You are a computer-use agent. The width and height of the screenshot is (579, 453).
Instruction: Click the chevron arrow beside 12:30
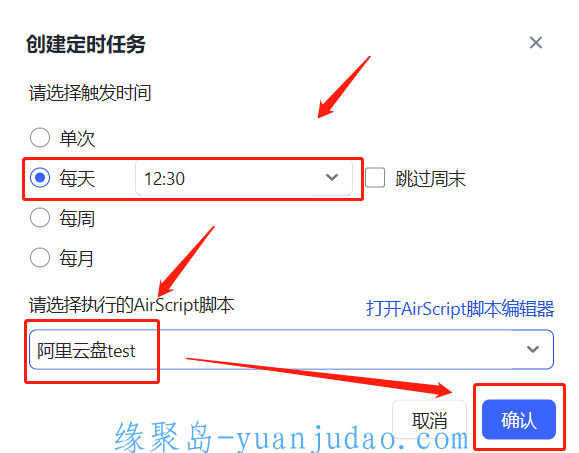(x=332, y=178)
